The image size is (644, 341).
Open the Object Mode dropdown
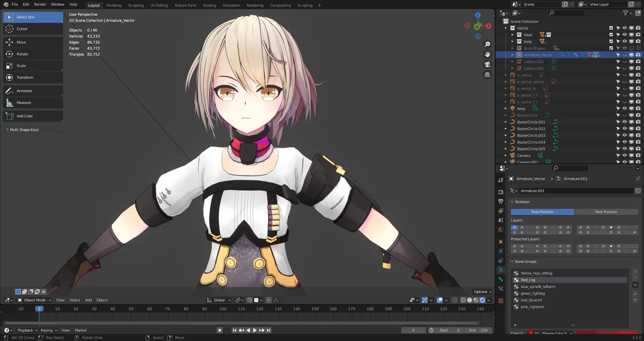point(34,300)
